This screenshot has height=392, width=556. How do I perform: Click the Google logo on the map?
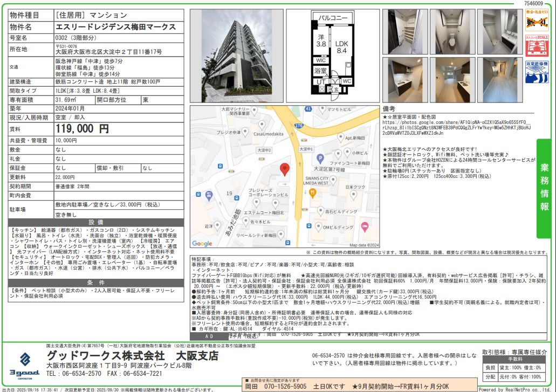[x=203, y=244]
